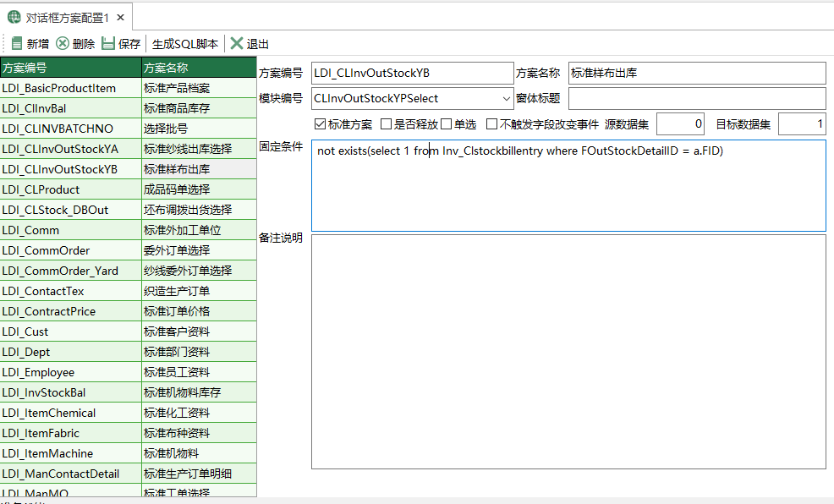
Task: Enable the 是否释放 checkbox
Action: click(387, 124)
